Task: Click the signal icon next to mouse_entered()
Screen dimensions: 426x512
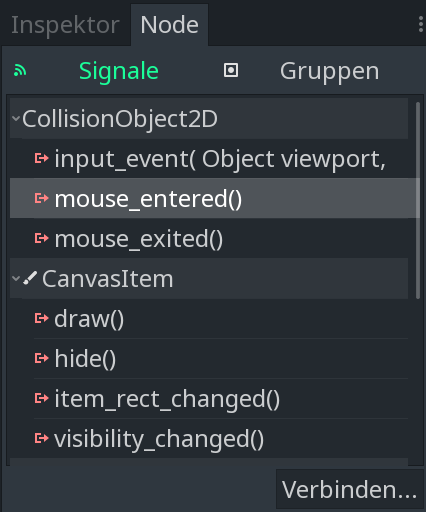Action: [42, 198]
